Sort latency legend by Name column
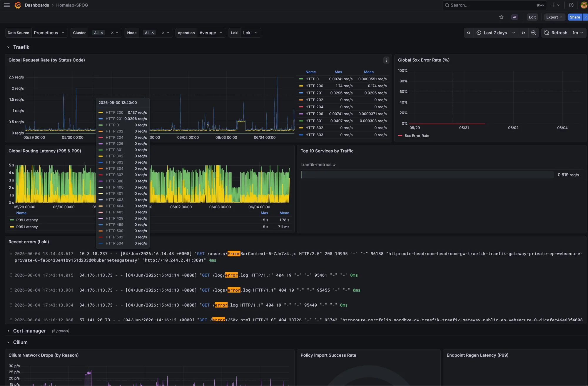This screenshot has width=588, height=386. coord(21,213)
